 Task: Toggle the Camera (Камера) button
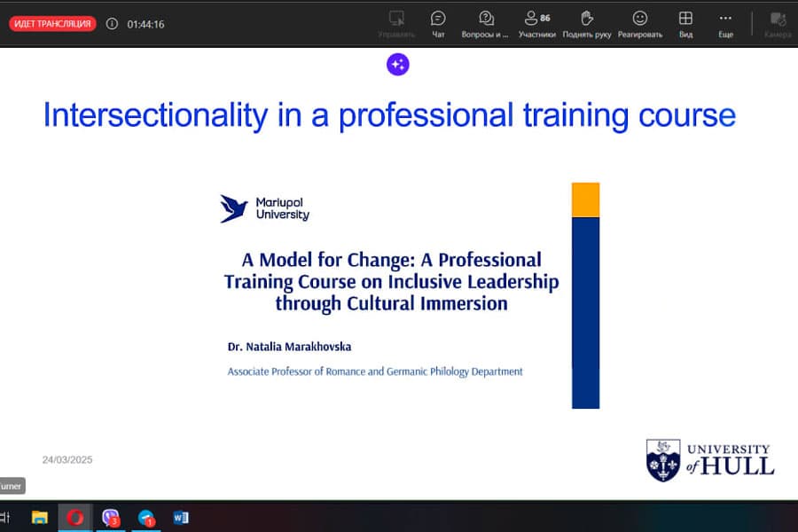(x=778, y=23)
